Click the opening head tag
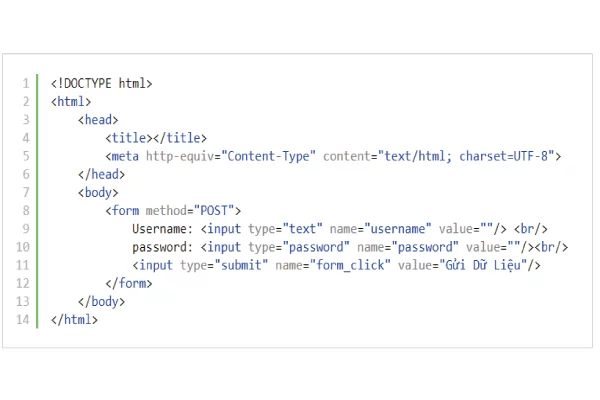Viewport: 600px width, 400px height. [x=98, y=119]
